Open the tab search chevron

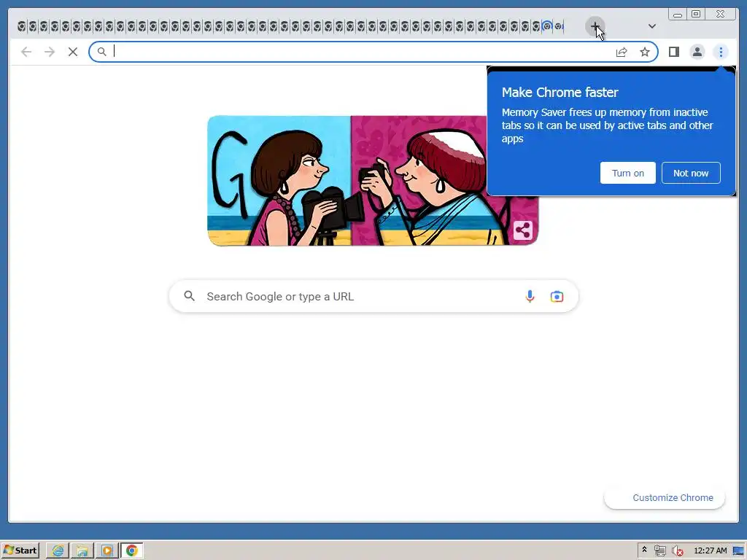pos(651,26)
